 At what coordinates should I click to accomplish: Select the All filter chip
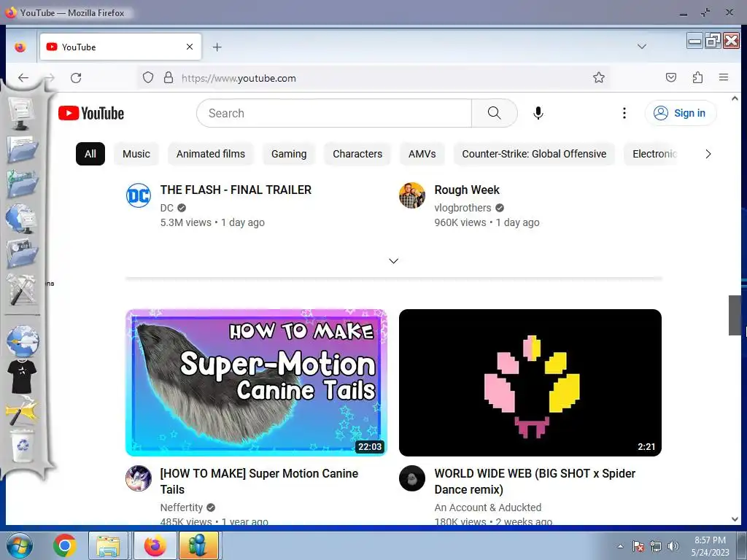90,154
